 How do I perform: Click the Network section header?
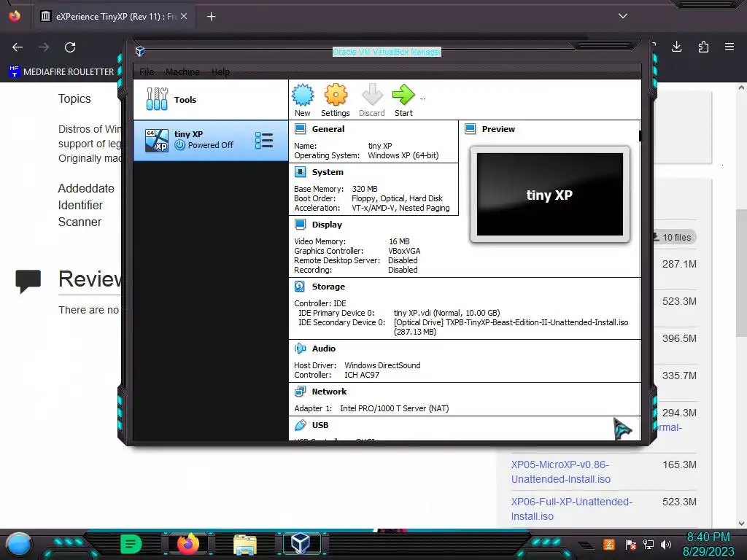329,392
